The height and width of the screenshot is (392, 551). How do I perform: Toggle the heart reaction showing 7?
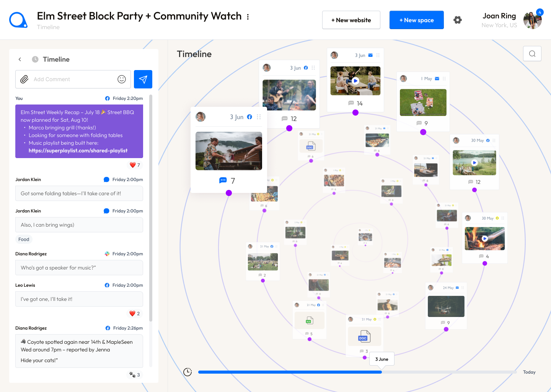135,165
